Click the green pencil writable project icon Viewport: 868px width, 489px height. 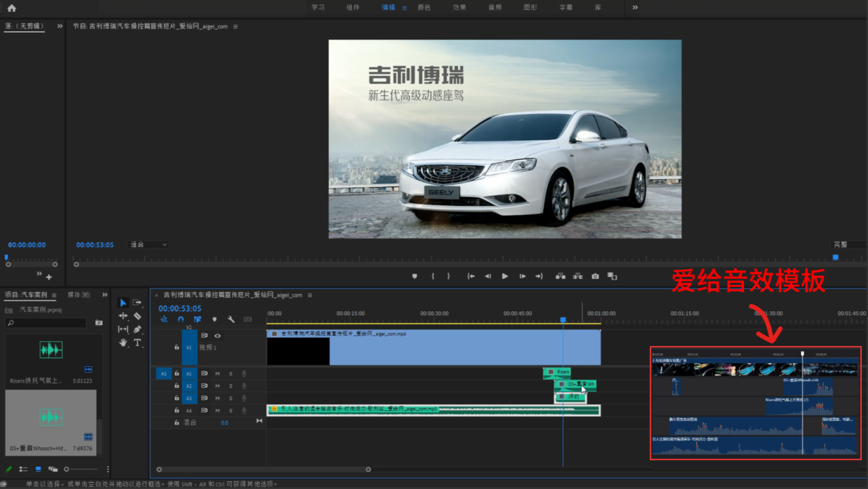(x=9, y=469)
